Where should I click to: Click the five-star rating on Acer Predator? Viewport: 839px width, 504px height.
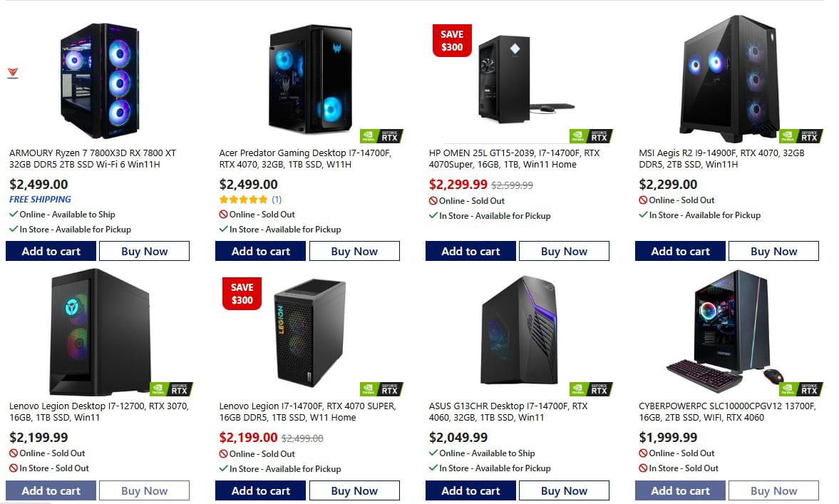(x=244, y=200)
